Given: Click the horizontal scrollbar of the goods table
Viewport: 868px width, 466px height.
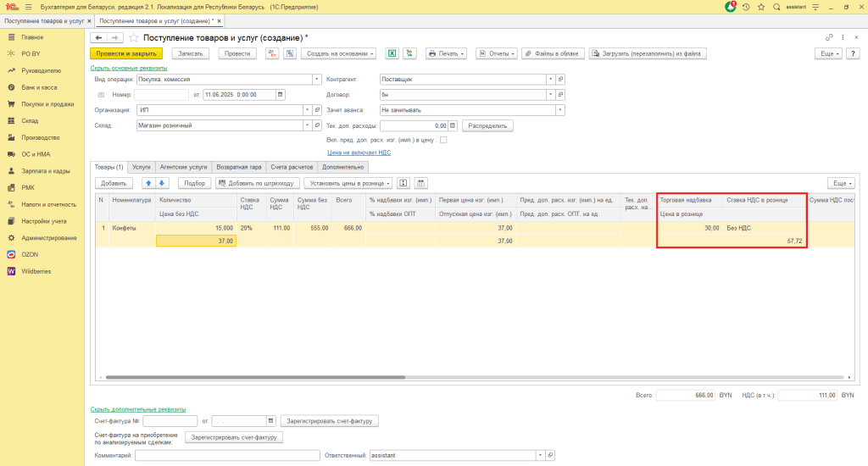Looking at the screenshot, I should pyautogui.click(x=255, y=377).
